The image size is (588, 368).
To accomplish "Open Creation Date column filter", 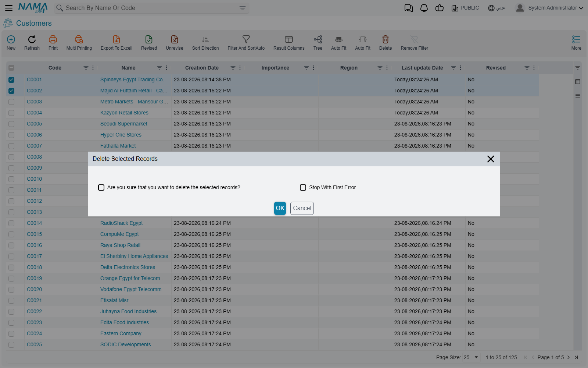I will click(233, 68).
